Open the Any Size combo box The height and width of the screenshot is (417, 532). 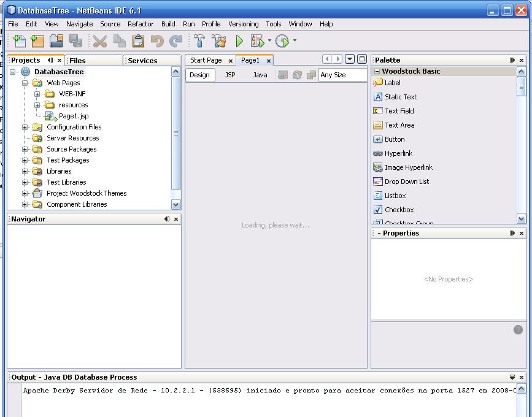(x=343, y=75)
